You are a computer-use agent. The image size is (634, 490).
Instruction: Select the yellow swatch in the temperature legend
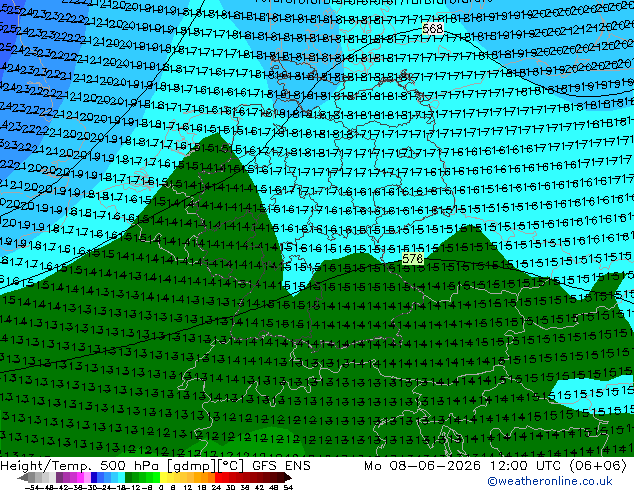[163, 478]
